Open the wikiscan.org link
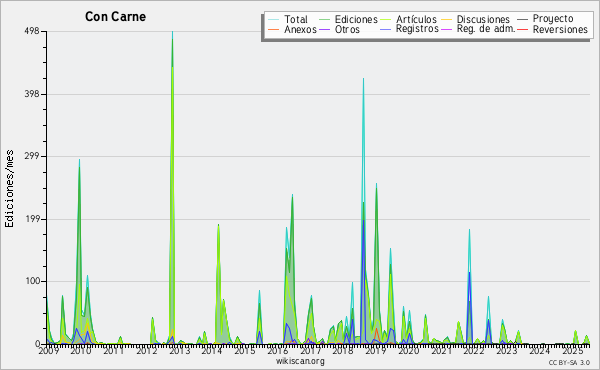 click(300, 361)
